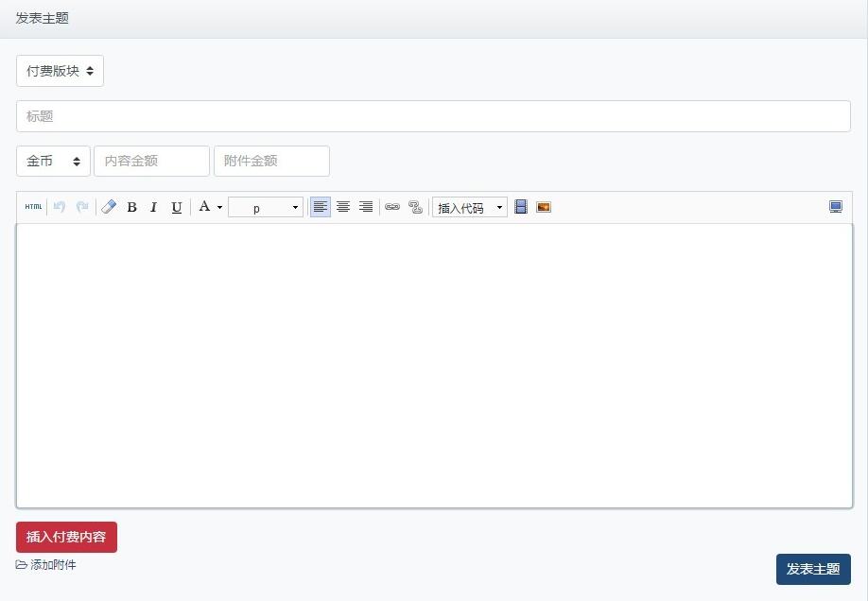
Task: Click the redo arrow icon
Action: point(82,207)
